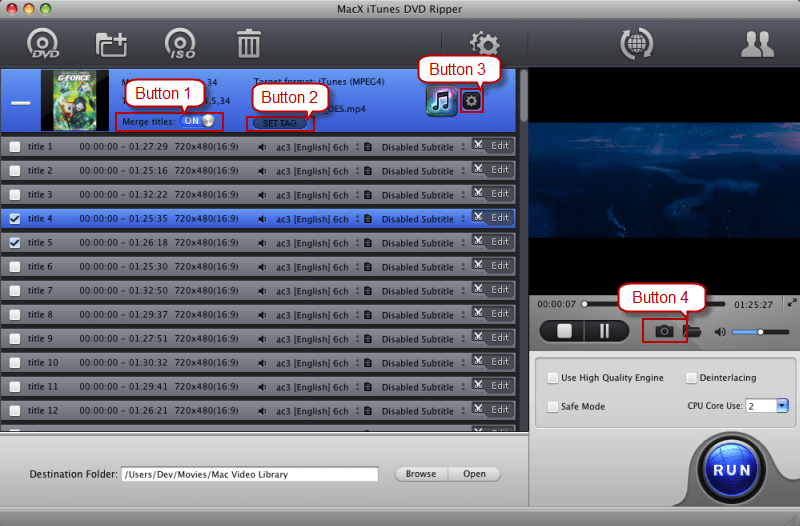Check the title 7 checkbox
This screenshot has height=526, width=800.
point(15,291)
